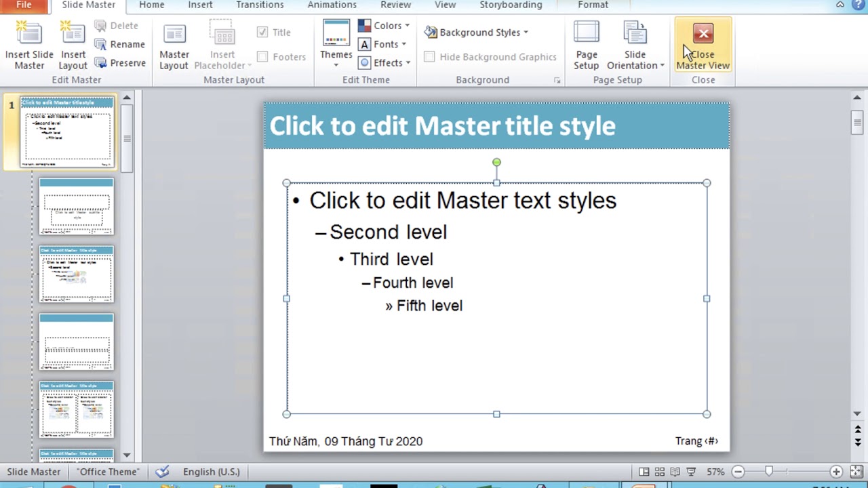Switch to the View tab
Image resolution: width=868 pixels, height=488 pixels.
pyautogui.click(x=445, y=5)
